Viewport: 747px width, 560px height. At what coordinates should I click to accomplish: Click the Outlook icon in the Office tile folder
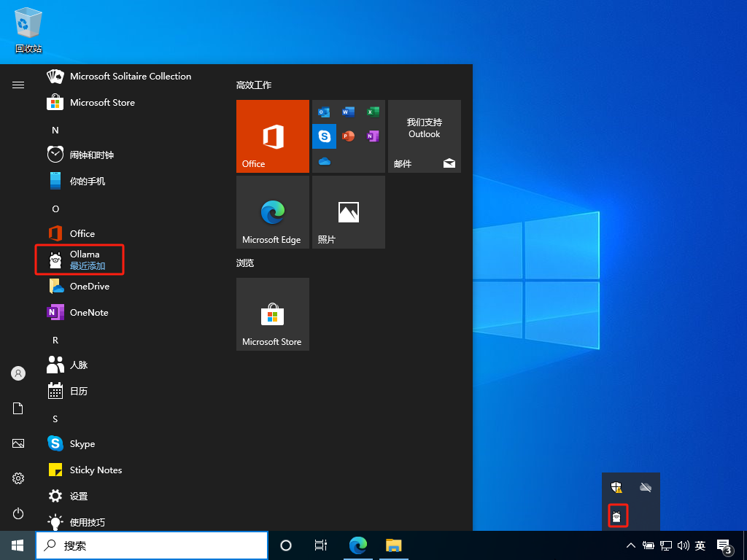click(x=325, y=112)
